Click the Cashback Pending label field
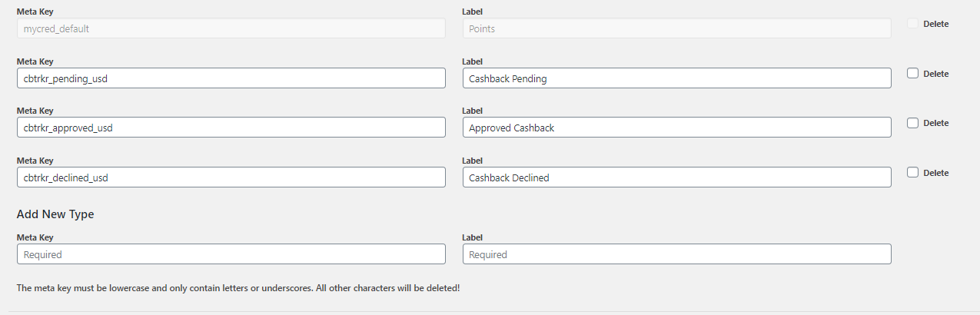The image size is (980, 315). (x=676, y=78)
